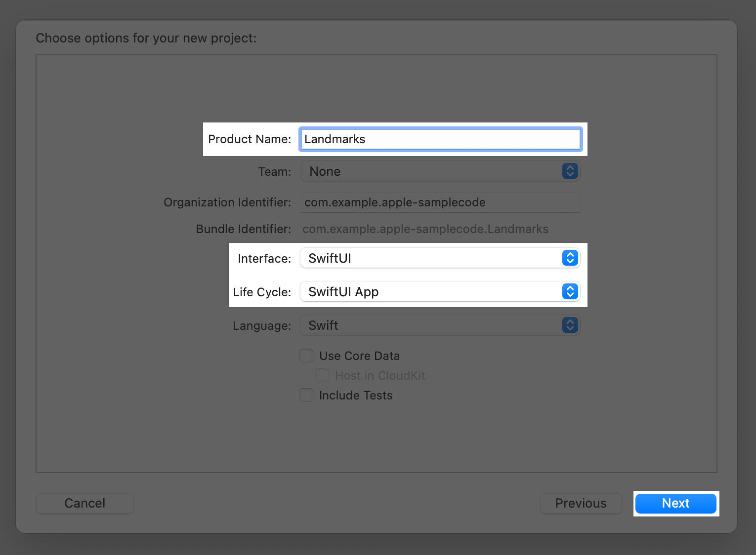This screenshot has height=555, width=756.
Task: Go back with the Previous button
Action: point(581,503)
